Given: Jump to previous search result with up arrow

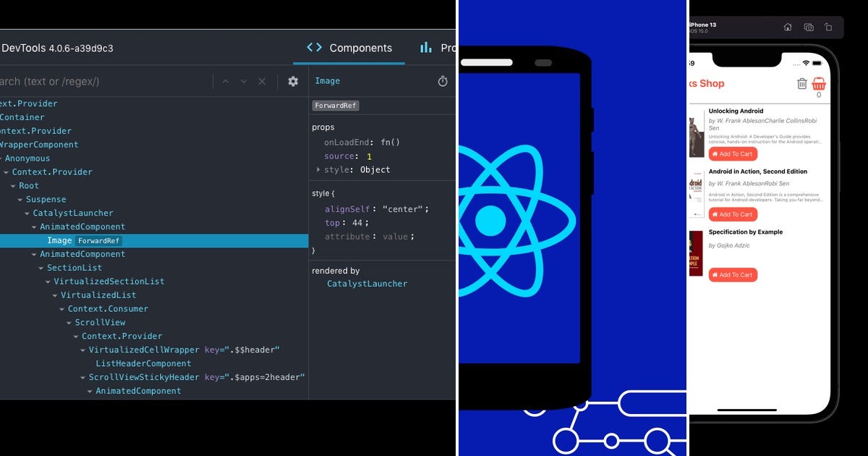Looking at the screenshot, I should tap(226, 81).
